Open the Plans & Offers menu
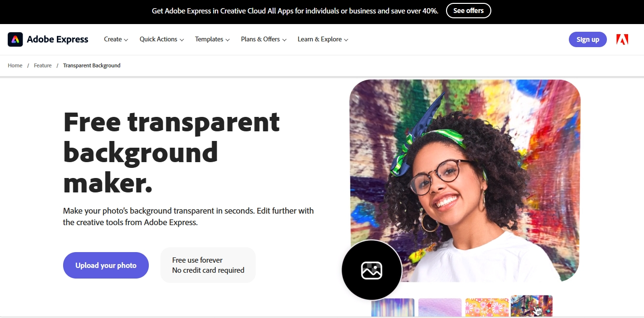The image size is (644, 318). [263, 39]
